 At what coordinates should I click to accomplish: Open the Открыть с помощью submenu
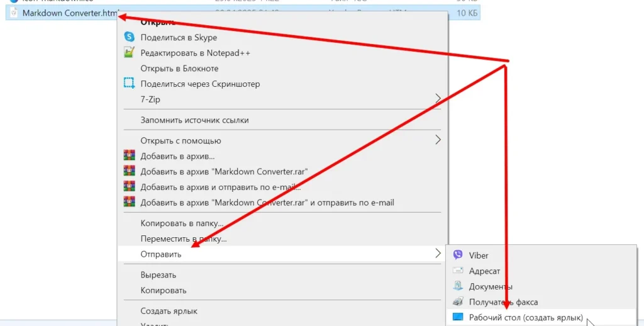coord(282,141)
